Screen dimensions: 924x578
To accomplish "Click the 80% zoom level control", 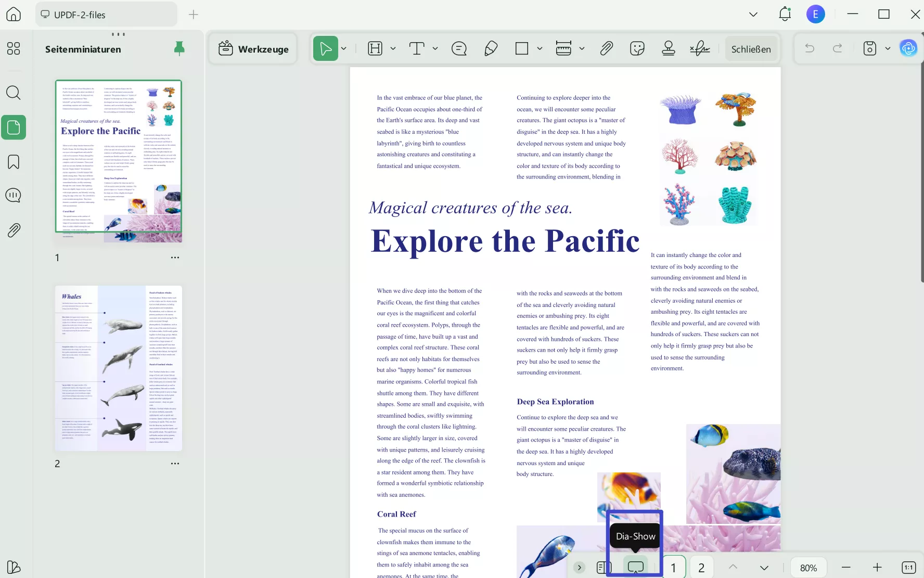I will coord(807,567).
